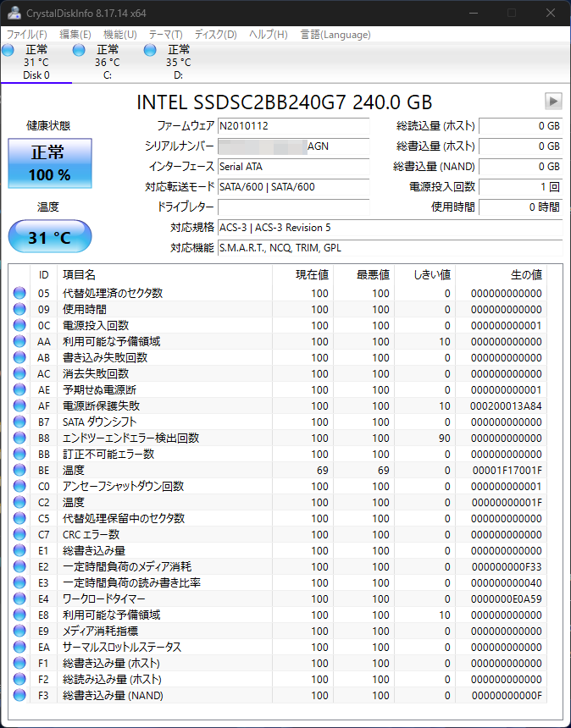Image resolution: width=571 pixels, height=728 pixels.
Task: Select the ワークロードタイマー row name
Action: coord(103,599)
